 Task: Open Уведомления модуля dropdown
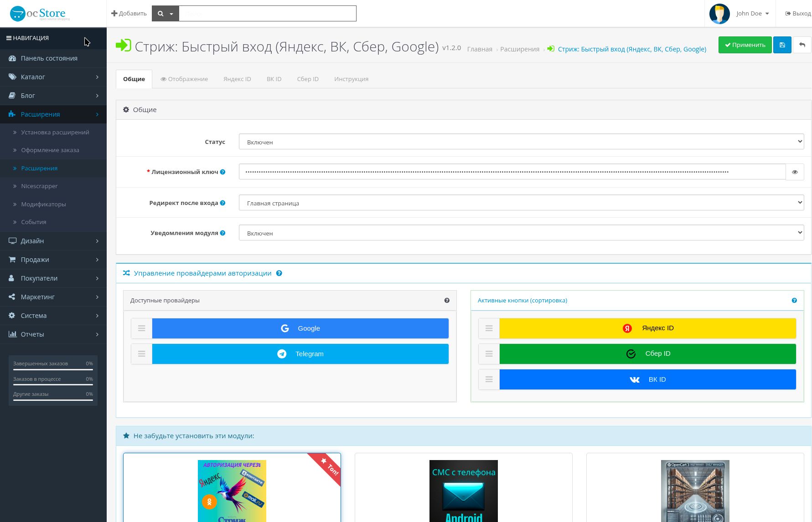(521, 233)
